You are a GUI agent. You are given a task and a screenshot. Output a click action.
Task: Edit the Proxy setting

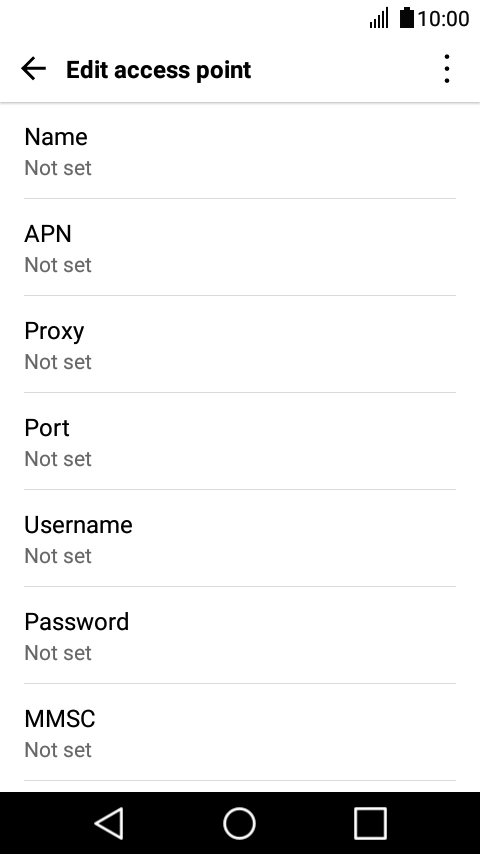click(x=240, y=344)
